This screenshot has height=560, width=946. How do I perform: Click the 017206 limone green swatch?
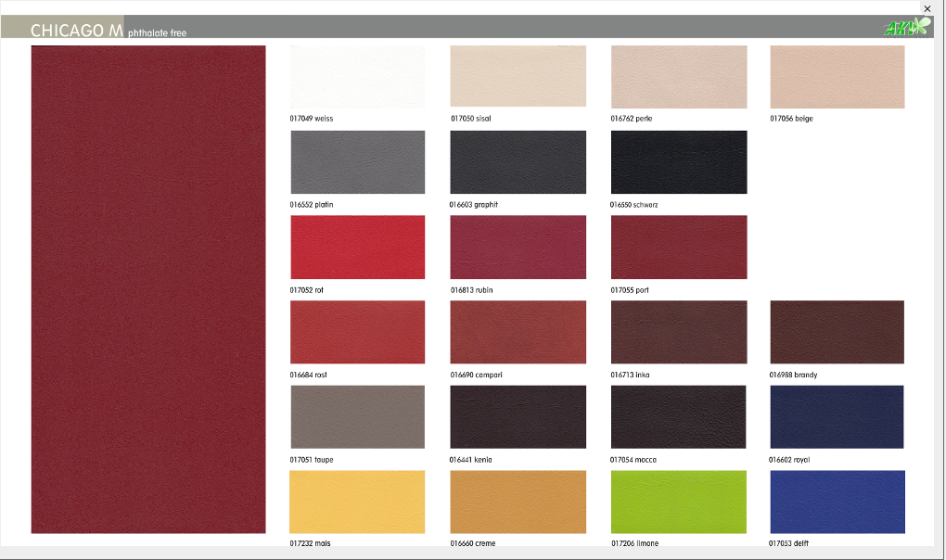point(678,502)
